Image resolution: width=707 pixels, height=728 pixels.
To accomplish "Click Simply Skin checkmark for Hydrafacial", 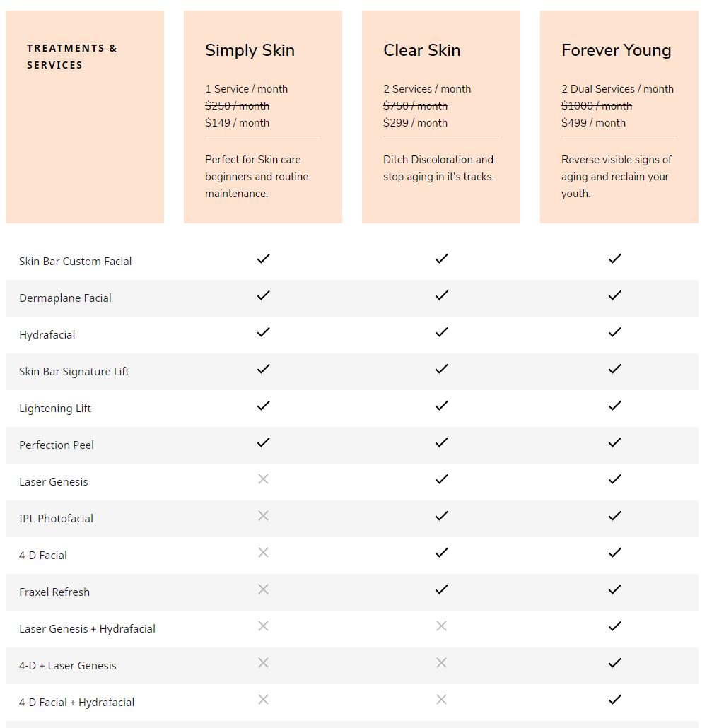I will pyautogui.click(x=264, y=332).
